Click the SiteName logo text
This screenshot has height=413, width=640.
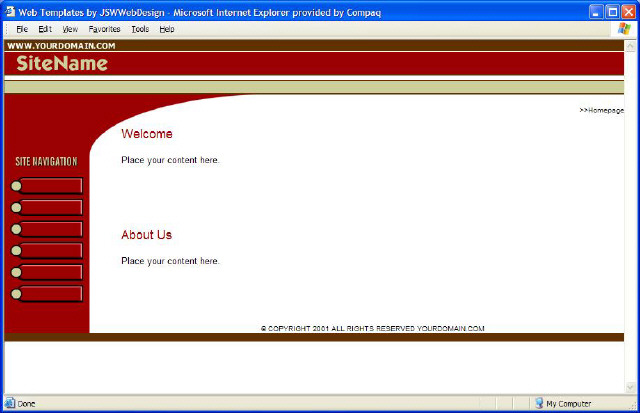click(61, 64)
